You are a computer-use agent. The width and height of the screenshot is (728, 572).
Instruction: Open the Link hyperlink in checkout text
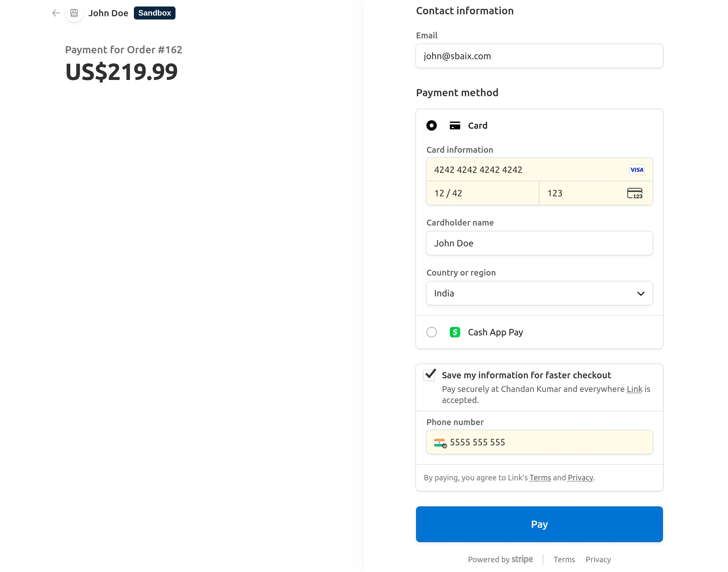(x=634, y=389)
